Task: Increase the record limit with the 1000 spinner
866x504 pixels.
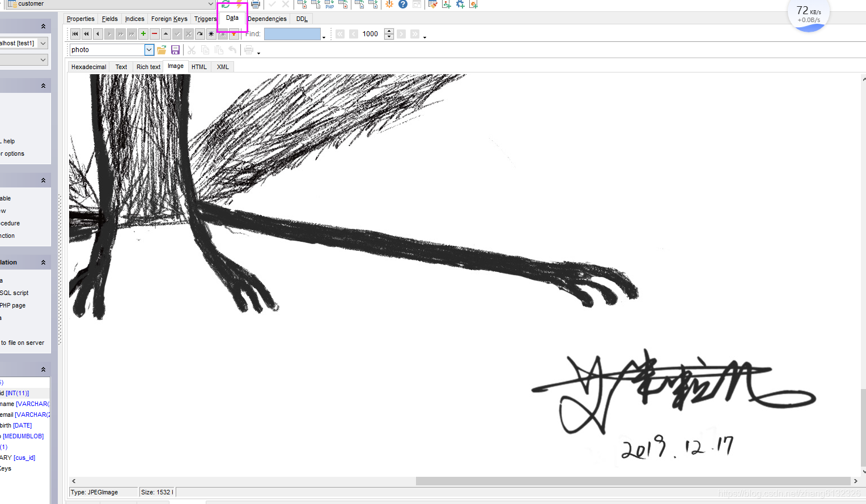Action: [389, 31]
